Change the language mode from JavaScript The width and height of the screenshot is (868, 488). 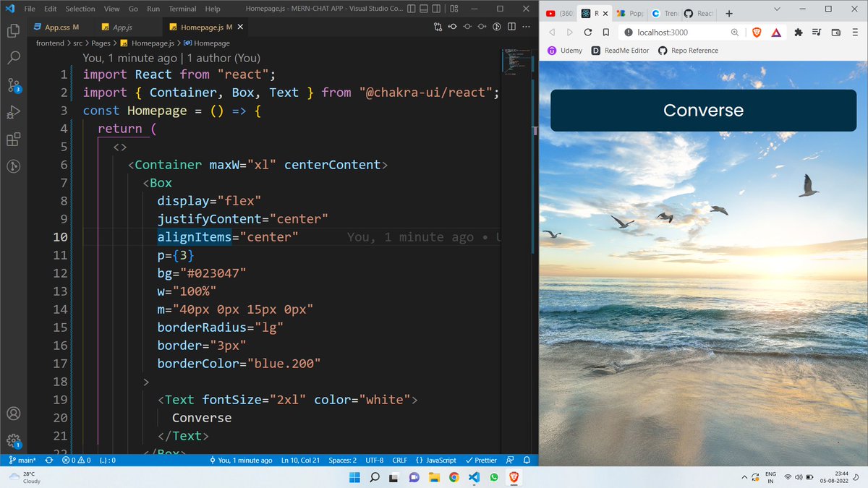pyautogui.click(x=436, y=460)
